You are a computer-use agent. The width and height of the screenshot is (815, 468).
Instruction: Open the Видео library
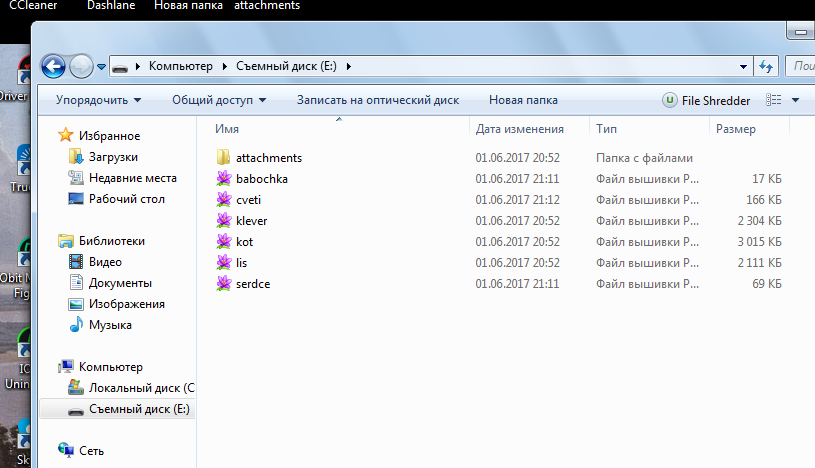(x=105, y=262)
